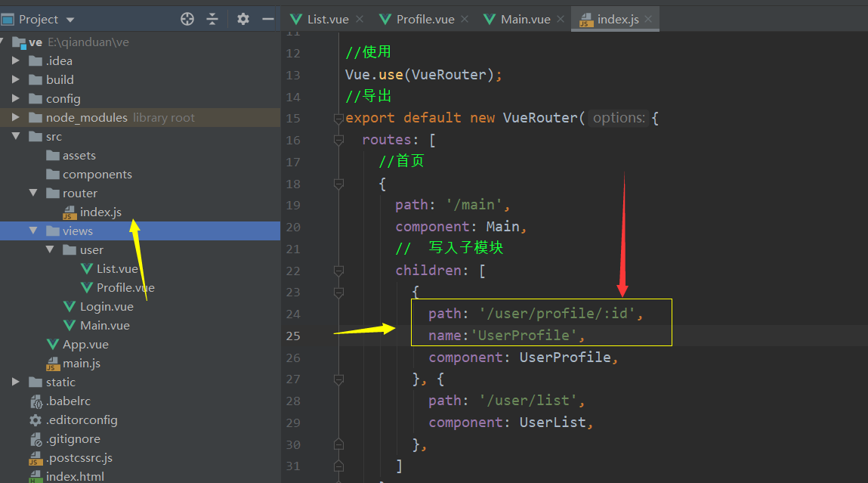The height and width of the screenshot is (483, 868).
Task: Open the .gitignore file
Action: coord(73,438)
